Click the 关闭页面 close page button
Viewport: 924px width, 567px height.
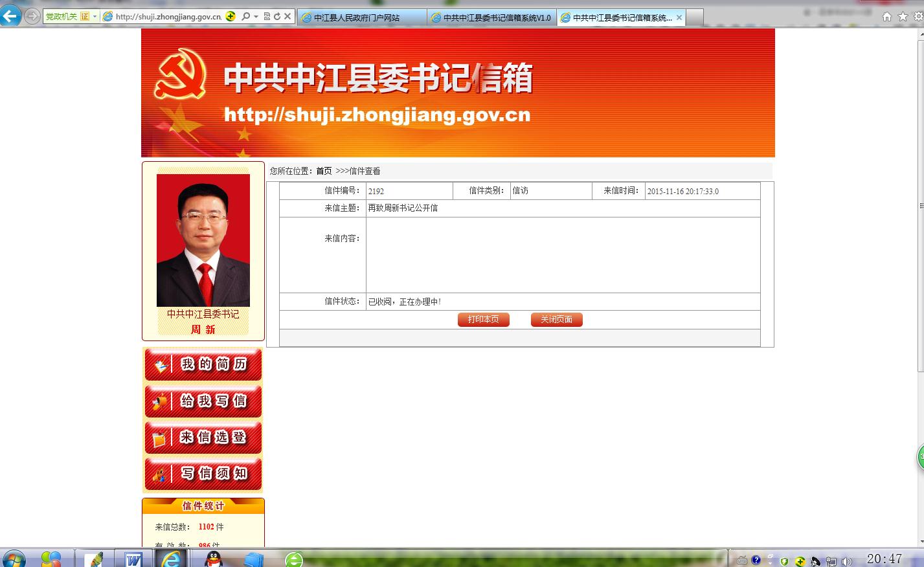(x=556, y=320)
